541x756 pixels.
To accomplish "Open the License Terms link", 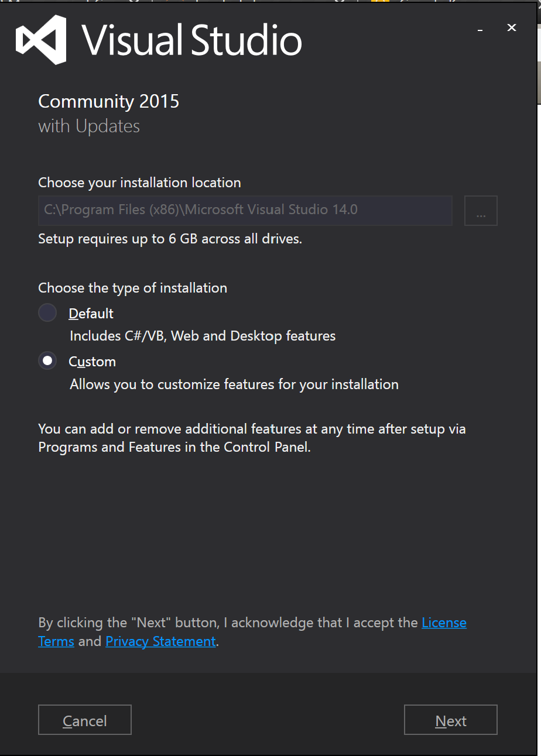I will click(444, 623).
